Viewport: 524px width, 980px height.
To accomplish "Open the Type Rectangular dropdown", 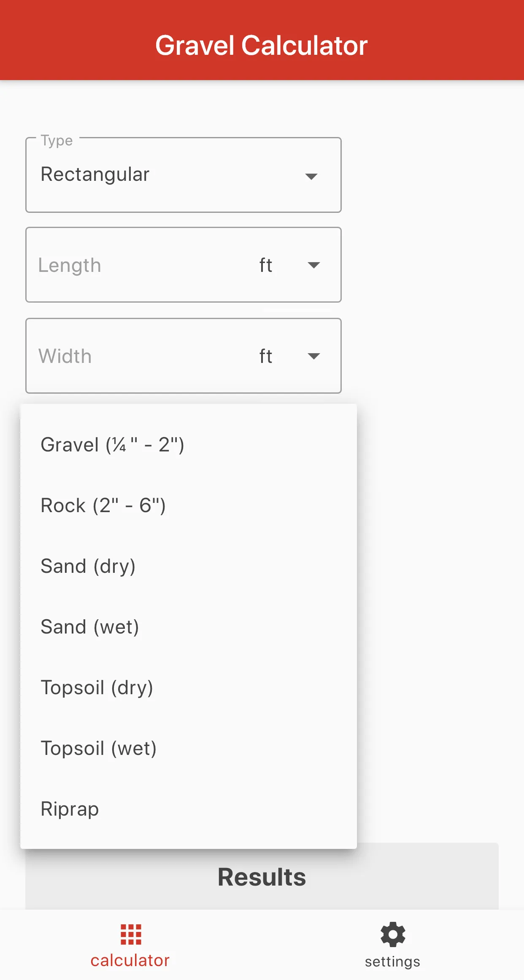I will [184, 175].
